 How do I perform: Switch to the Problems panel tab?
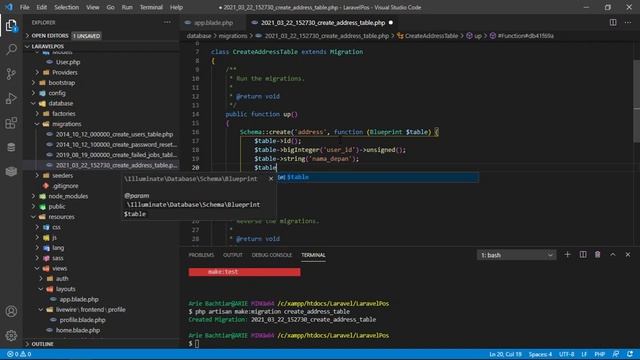[201, 255]
